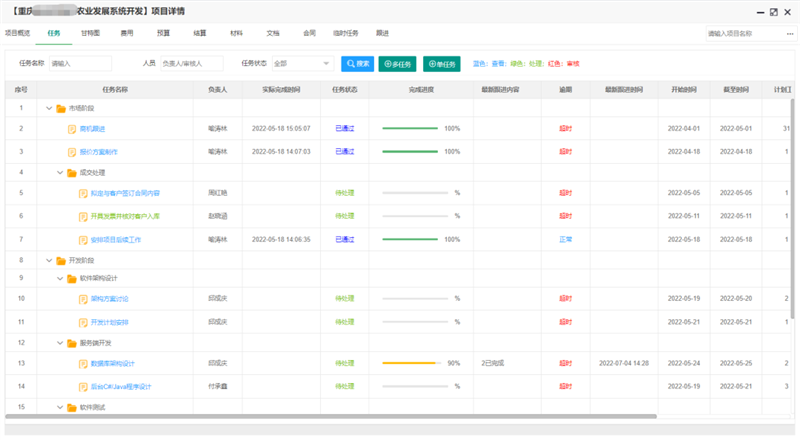
Task: Collapse the 软件架构设计 tree node
Action: 60,278
